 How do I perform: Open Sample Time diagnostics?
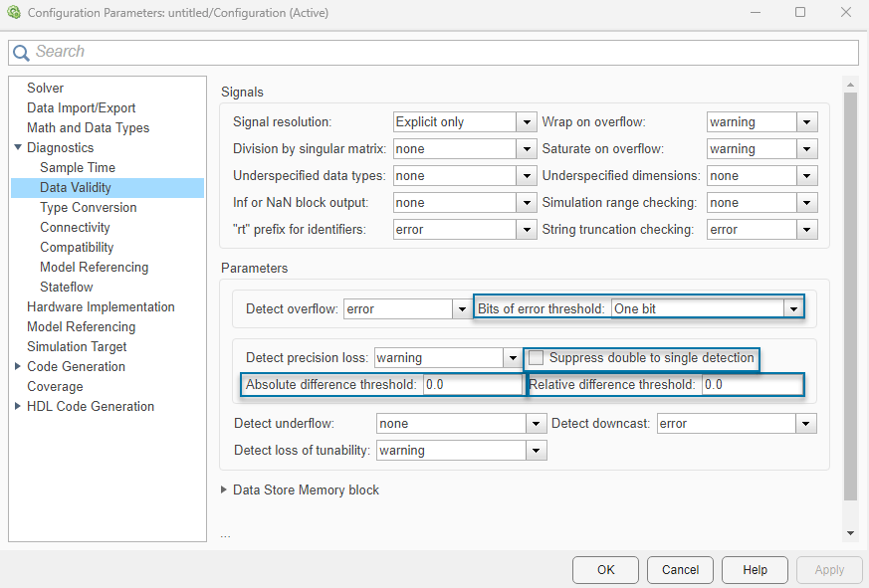(x=78, y=167)
